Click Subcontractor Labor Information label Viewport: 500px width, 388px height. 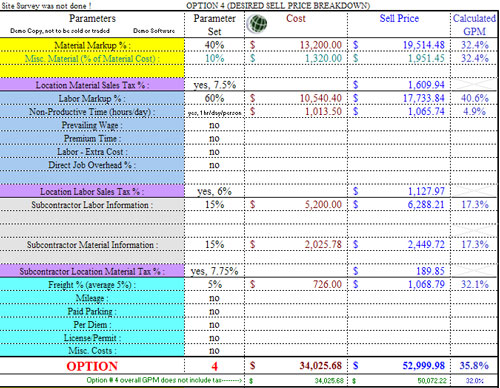coord(92,205)
